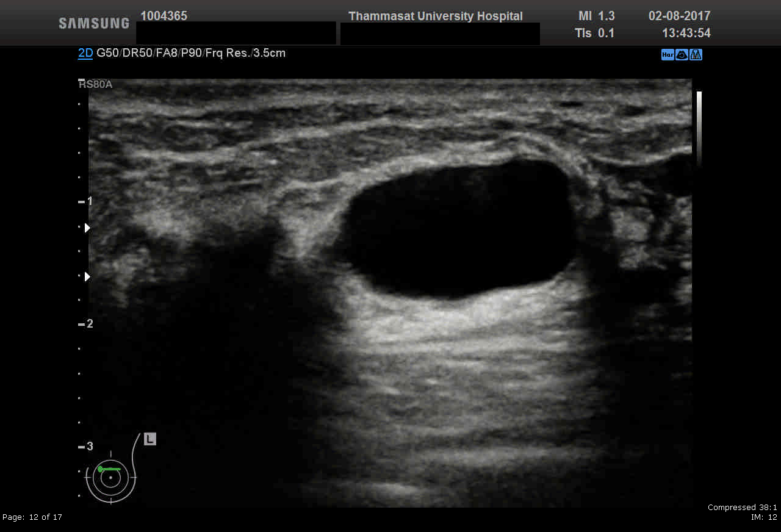Click the 2D mode label
The image size is (781, 532).
tap(85, 53)
